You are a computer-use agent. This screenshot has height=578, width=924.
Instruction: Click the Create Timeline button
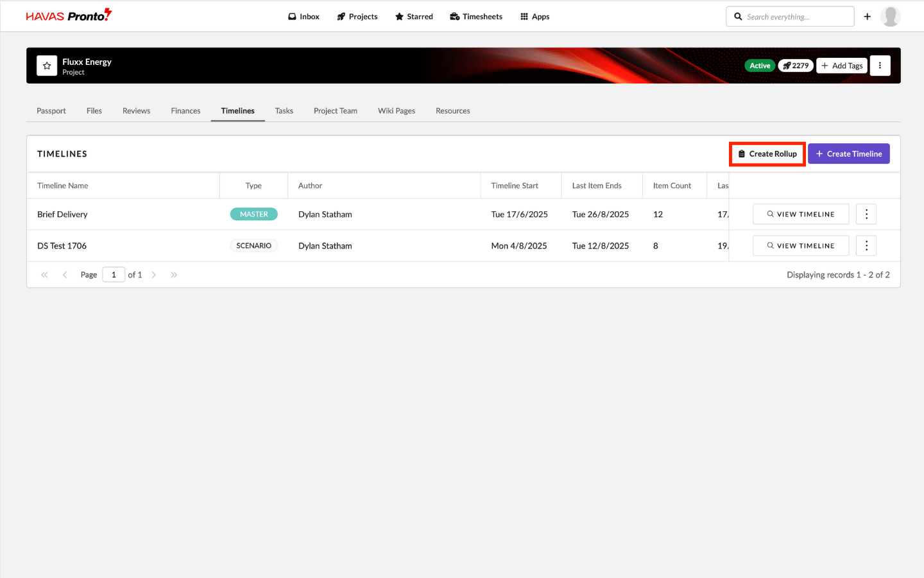849,153
